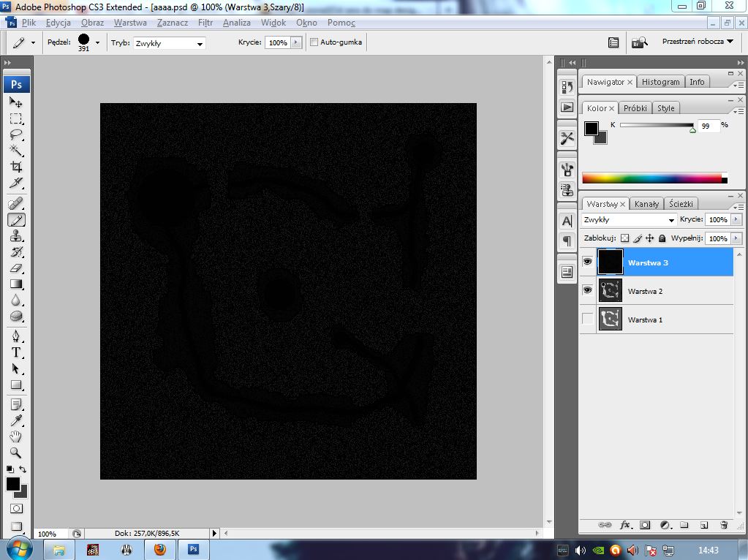Select the Hand tool
This screenshot has width=748, height=560.
coord(16,436)
